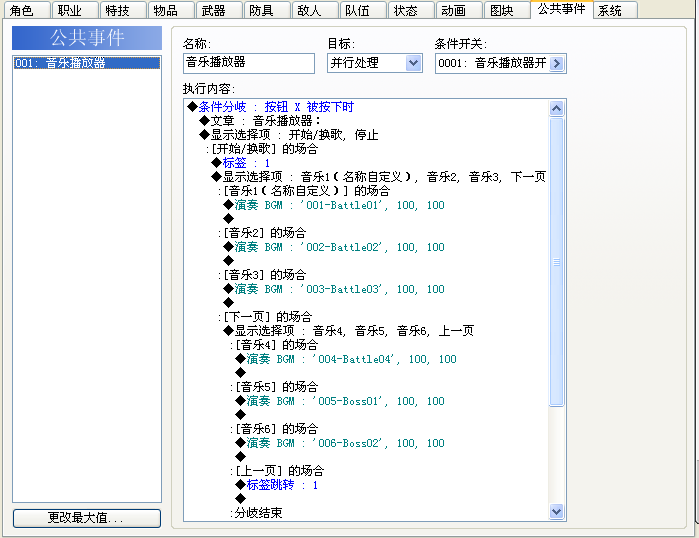Select the [音乐6] 的场合 line
This screenshot has width=699, height=538.
click(274, 429)
